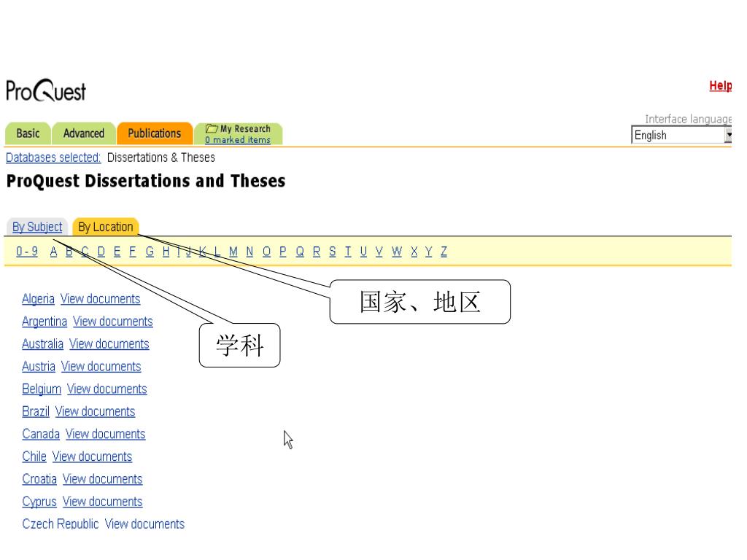Switch to the By Subject tab
747x560 pixels.
(x=37, y=227)
